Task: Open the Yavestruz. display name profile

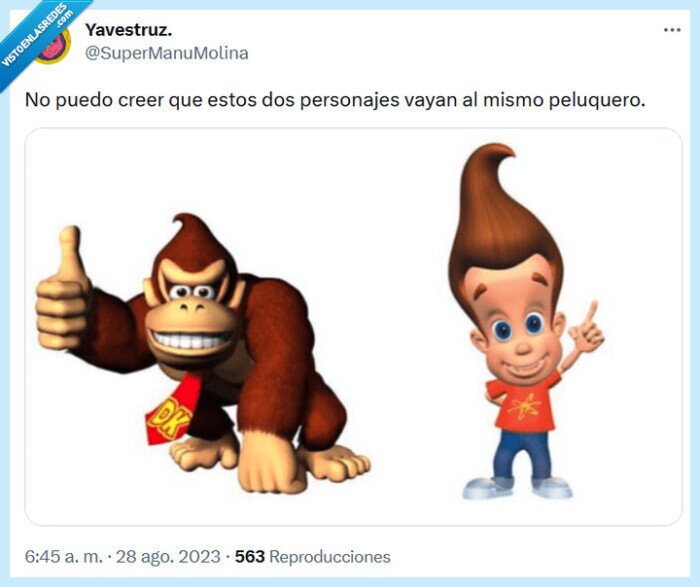Action: pyautogui.click(x=129, y=30)
